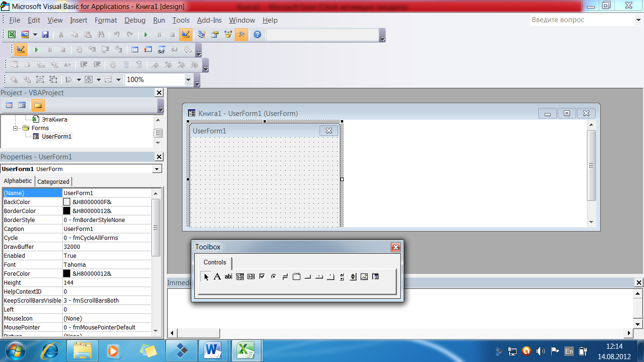The height and width of the screenshot is (362, 644).
Task: Open the zoom 100% dropdown arrow
Action: click(188, 80)
